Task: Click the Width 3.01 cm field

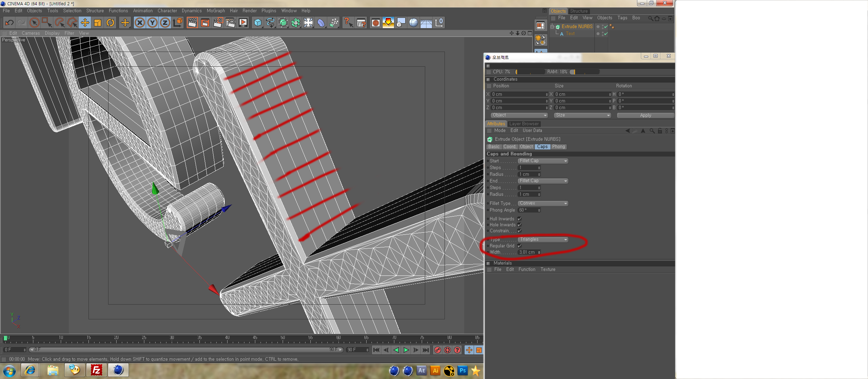Action: click(x=529, y=252)
